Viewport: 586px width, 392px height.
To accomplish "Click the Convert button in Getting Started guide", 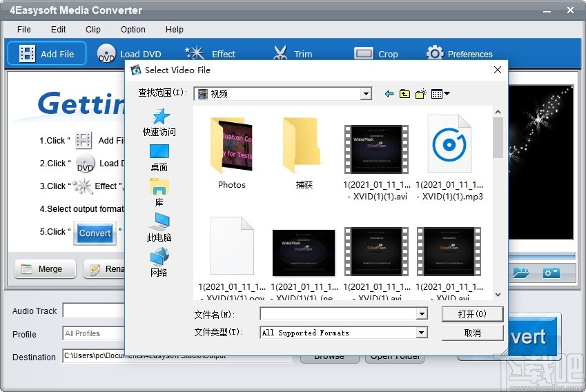I will [95, 233].
